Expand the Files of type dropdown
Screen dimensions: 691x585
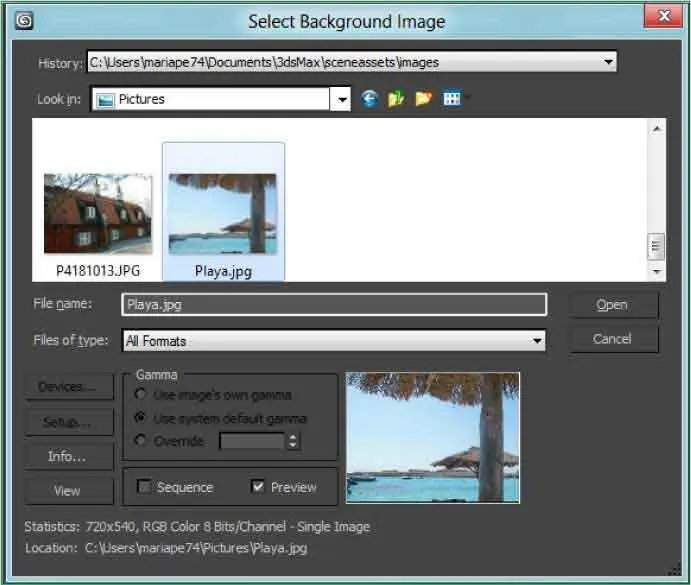click(536, 341)
